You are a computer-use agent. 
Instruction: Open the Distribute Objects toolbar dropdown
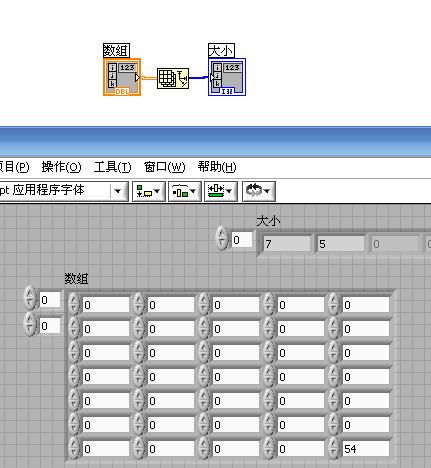[x=185, y=191]
